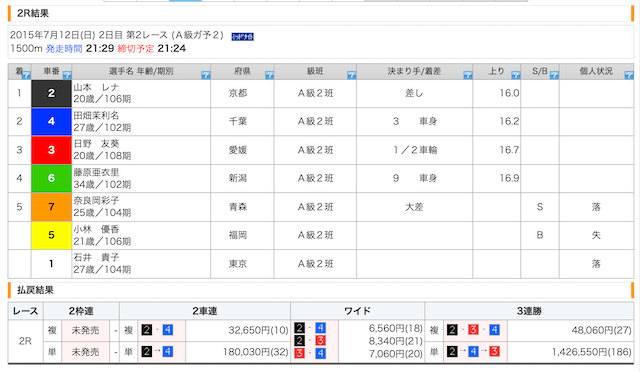Click the yellow car number 5 box
This screenshot has width=640, height=372.
coord(51,235)
